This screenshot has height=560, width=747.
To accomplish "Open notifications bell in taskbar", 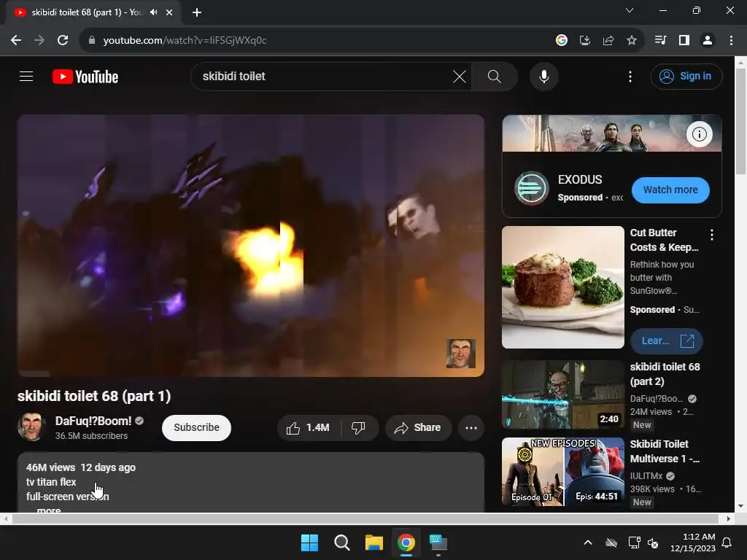I will 727,542.
